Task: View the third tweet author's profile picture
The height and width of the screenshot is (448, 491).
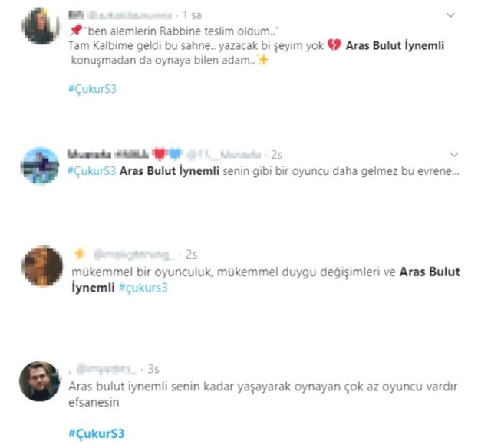Action: pos(42,266)
